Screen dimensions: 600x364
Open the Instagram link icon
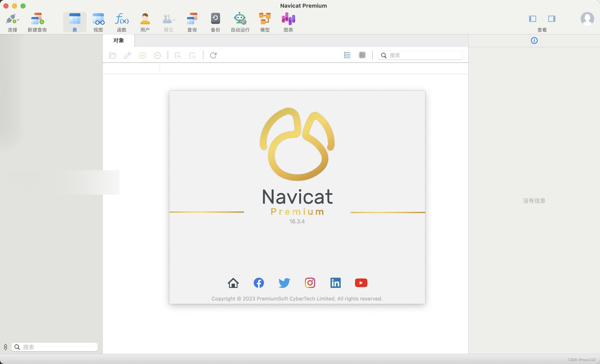click(310, 283)
